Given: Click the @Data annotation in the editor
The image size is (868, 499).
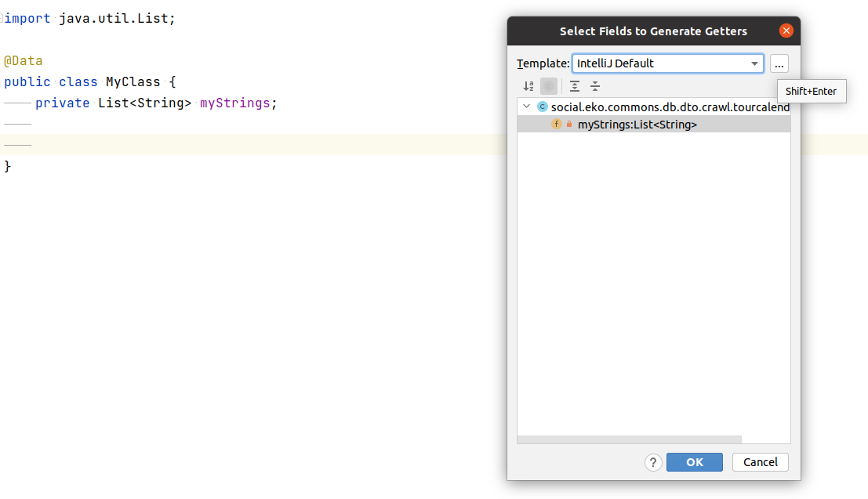Looking at the screenshot, I should point(22,60).
